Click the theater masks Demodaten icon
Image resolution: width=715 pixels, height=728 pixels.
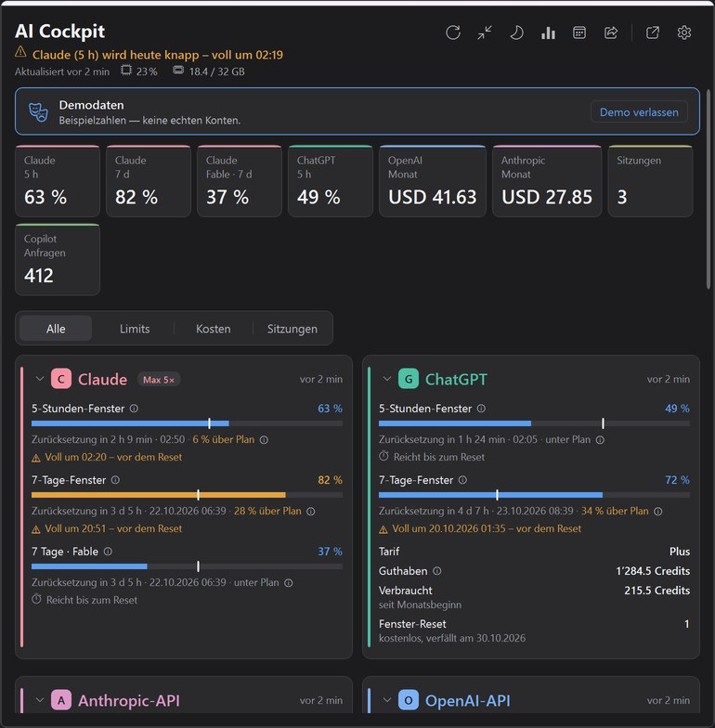pyautogui.click(x=39, y=111)
